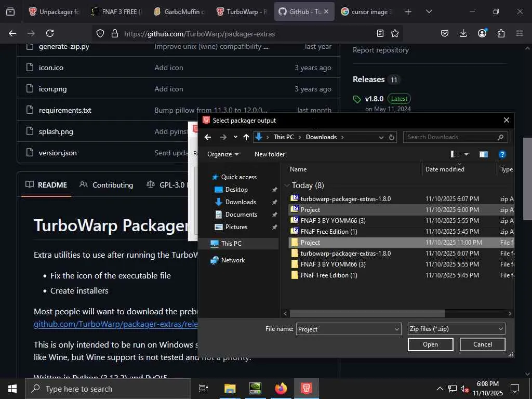Open the dialog help icon

[x=502, y=154]
